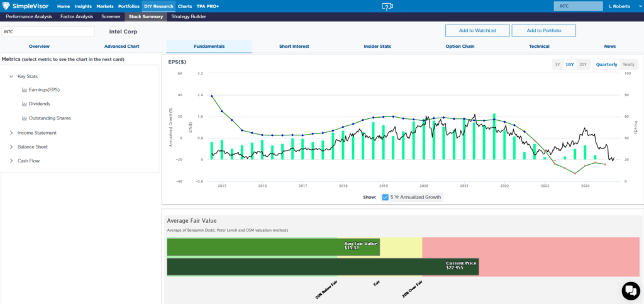Click the INTC ticker input field
The width and height of the screenshot is (644, 304).
pos(48,31)
